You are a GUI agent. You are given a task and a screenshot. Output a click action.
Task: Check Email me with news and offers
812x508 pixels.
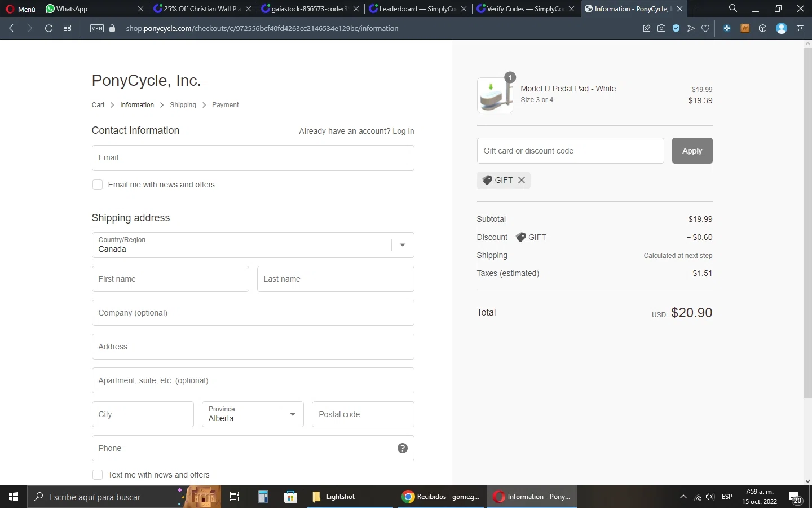pyautogui.click(x=98, y=185)
